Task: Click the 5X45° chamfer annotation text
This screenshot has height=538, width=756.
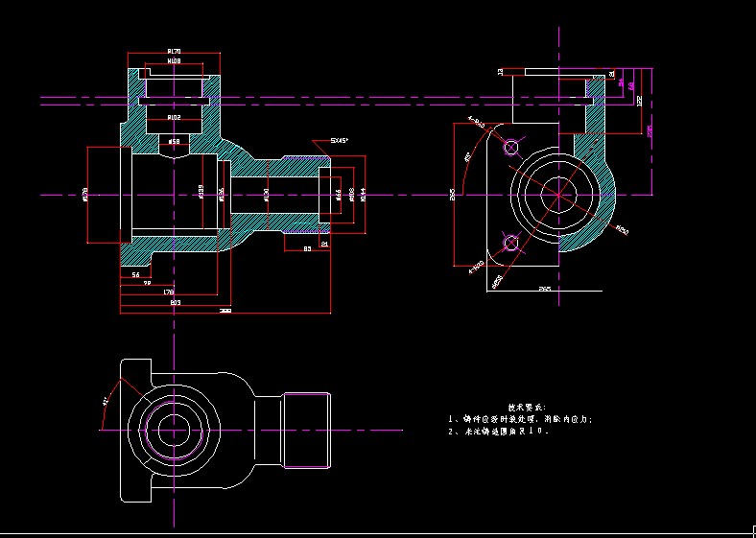Action: tap(340, 140)
